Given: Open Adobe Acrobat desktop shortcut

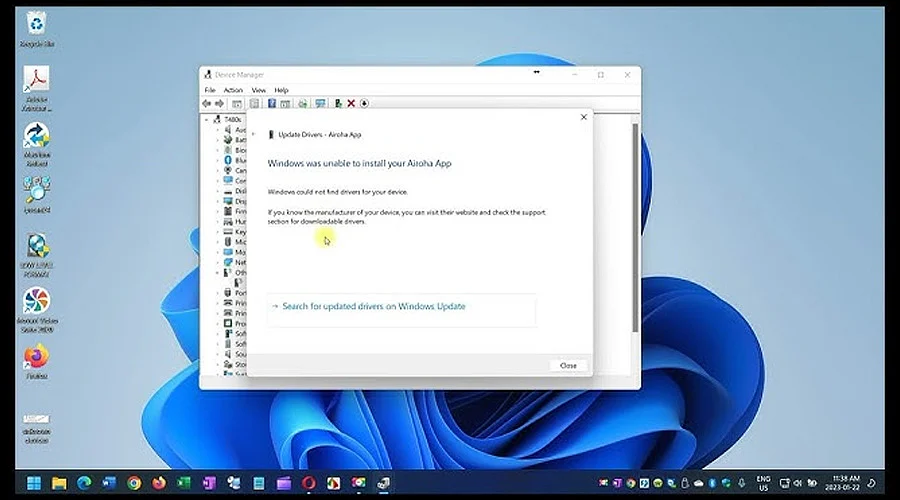Looking at the screenshot, I should (37, 88).
